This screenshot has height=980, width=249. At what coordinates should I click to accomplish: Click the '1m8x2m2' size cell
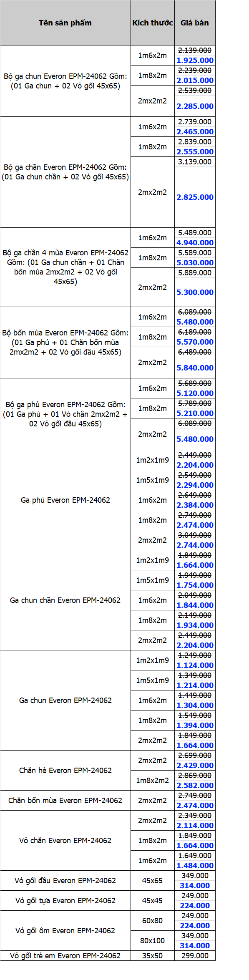pyautogui.click(x=153, y=780)
